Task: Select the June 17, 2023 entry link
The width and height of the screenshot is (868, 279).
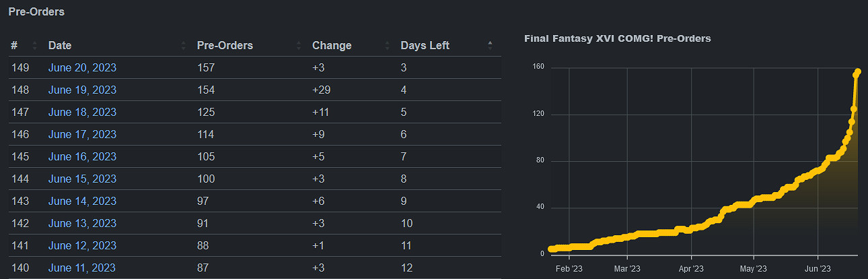Action: pos(82,134)
